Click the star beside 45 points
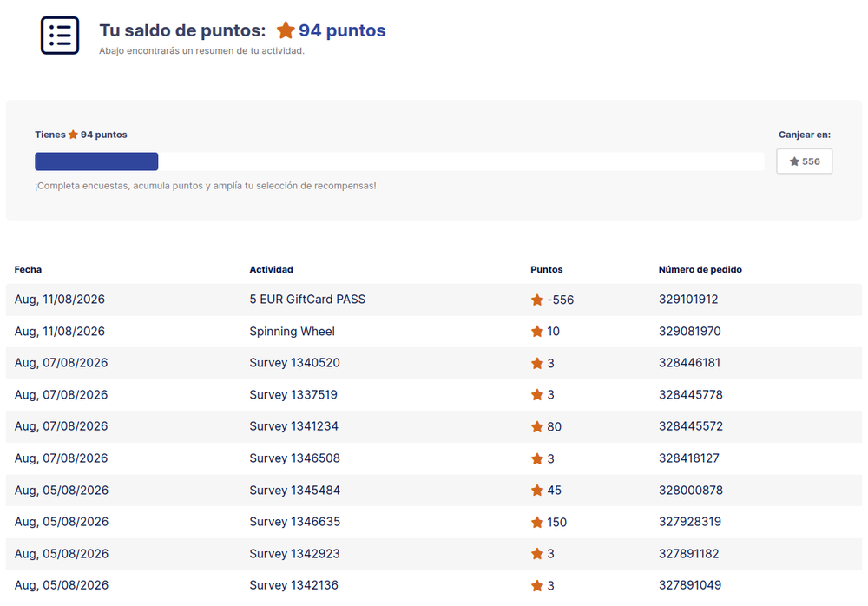 point(537,491)
